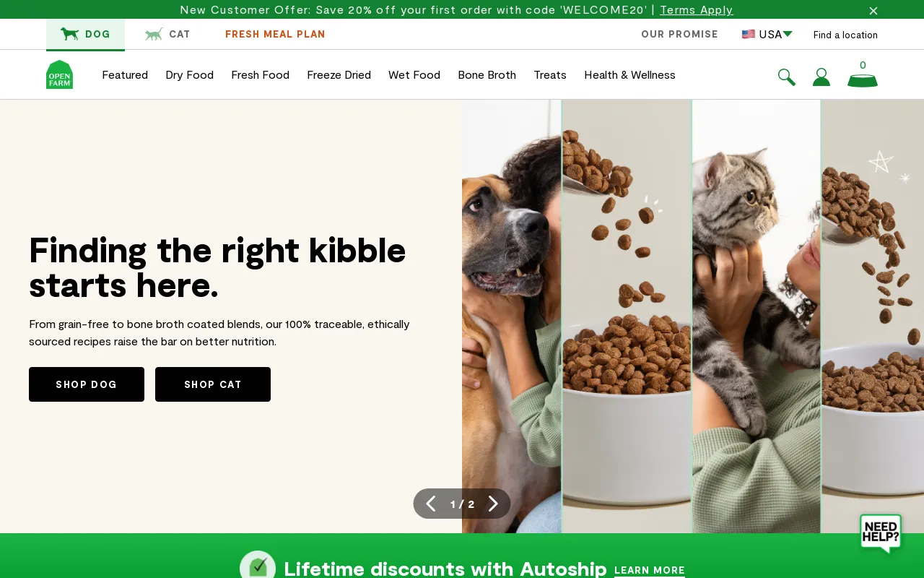Go to next carousel slide arrow
Viewport: 924px width, 578px height.
pyautogui.click(x=493, y=504)
